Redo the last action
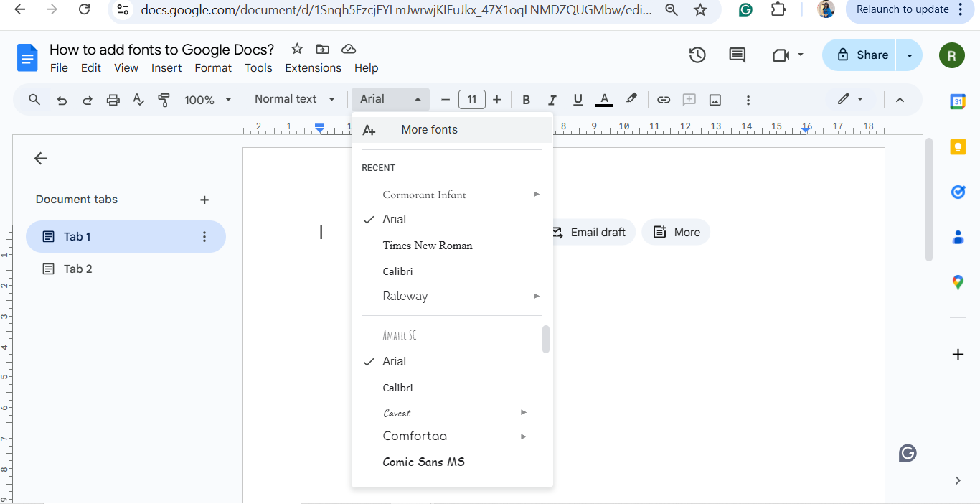980x504 pixels. tap(88, 100)
